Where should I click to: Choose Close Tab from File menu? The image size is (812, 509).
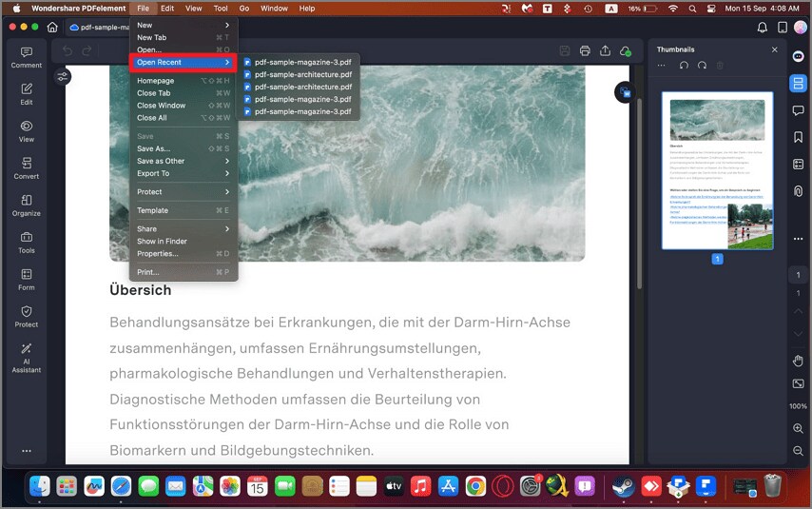coord(184,93)
